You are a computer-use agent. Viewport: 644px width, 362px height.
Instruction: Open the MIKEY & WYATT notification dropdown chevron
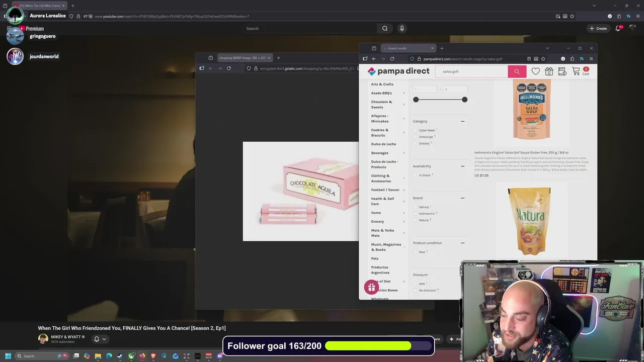104,339
